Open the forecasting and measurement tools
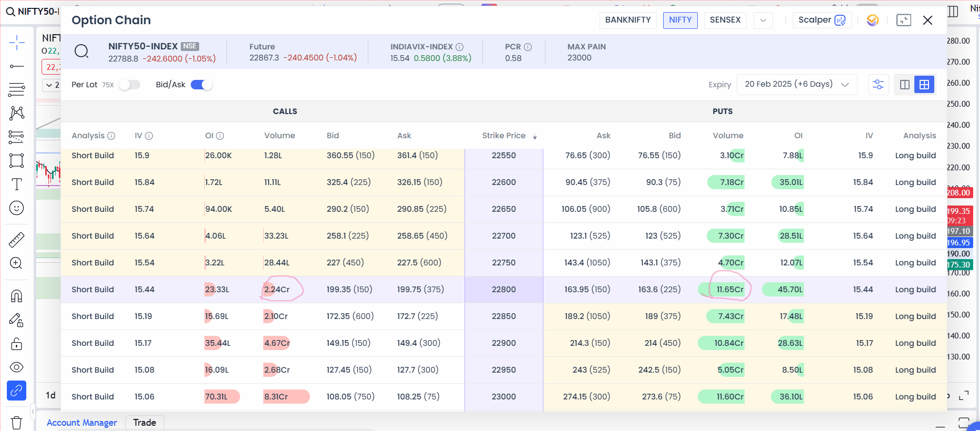This screenshot has width=980, height=431. coord(17,137)
